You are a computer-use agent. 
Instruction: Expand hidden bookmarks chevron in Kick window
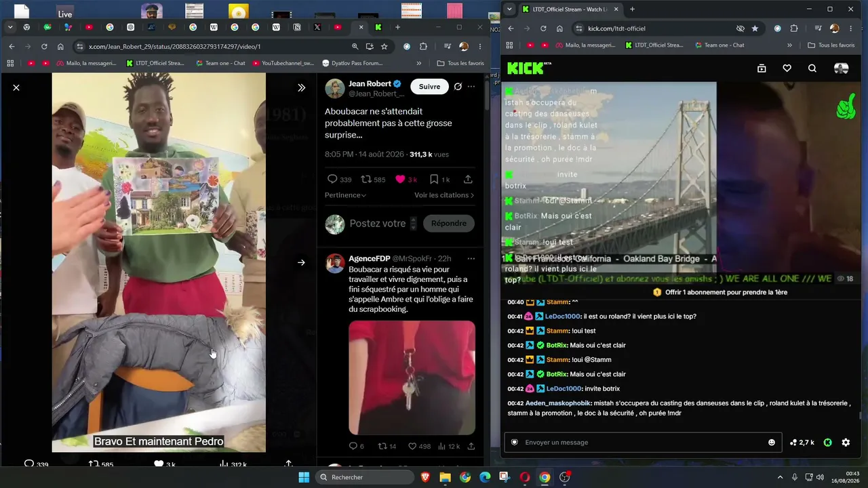pyautogui.click(x=789, y=45)
